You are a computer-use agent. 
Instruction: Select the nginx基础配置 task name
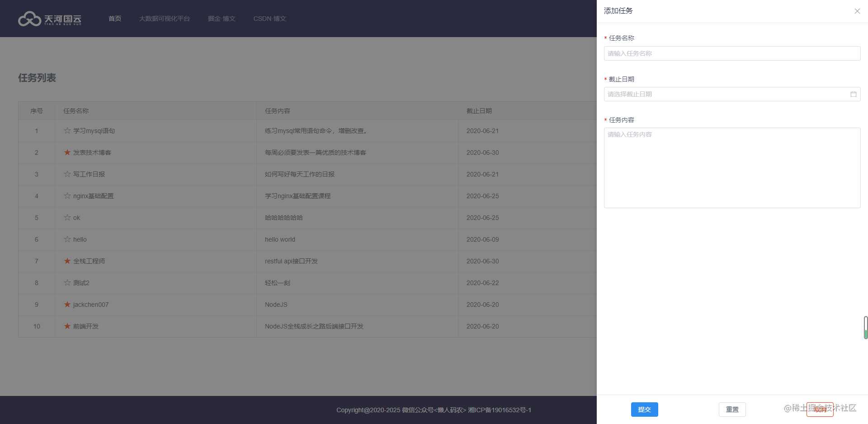(x=94, y=196)
